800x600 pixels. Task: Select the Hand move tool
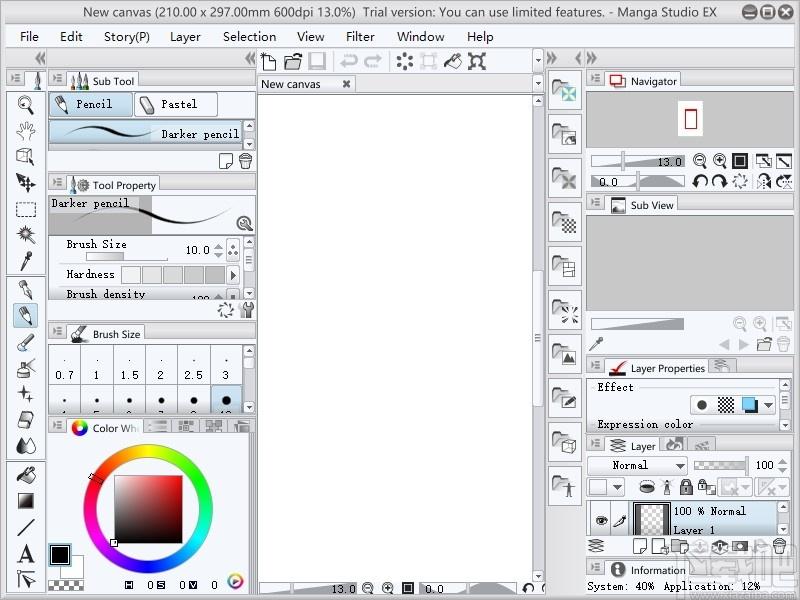pyautogui.click(x=26, y=131)
